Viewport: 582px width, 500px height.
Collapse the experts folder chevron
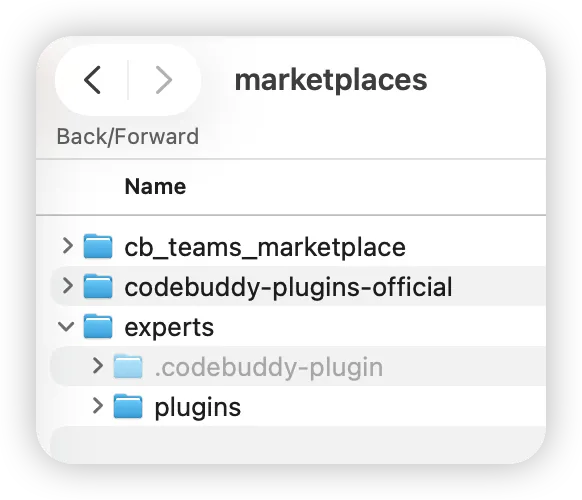[x=66, y=327]
